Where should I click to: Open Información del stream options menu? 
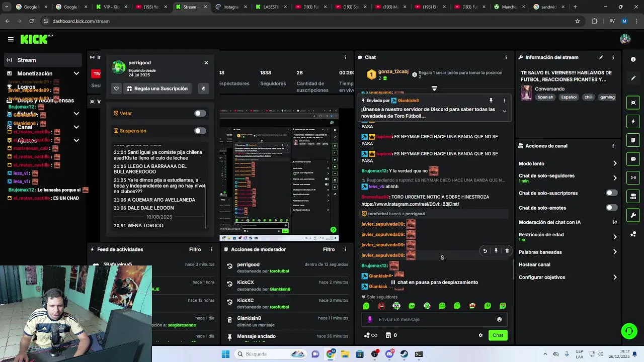click(613, 57)
